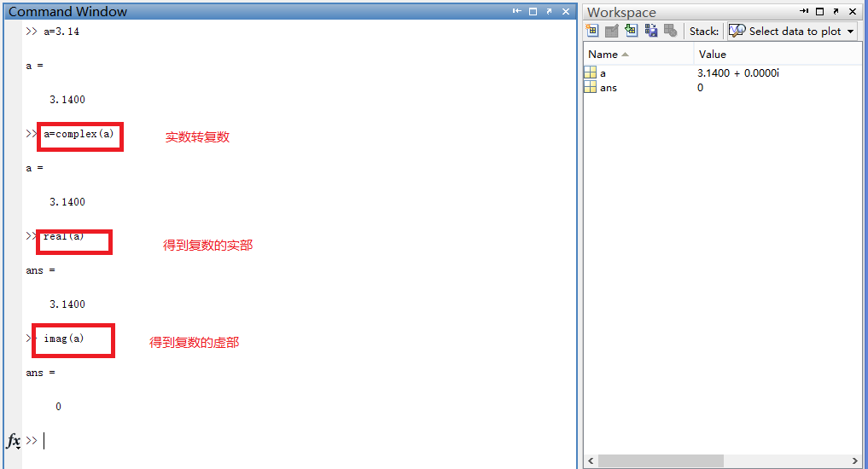Image resolution: width=868 pixels, height=469 pixels.
Task: Click the Value column header in Workspace
Action: (x=778, y=55)
